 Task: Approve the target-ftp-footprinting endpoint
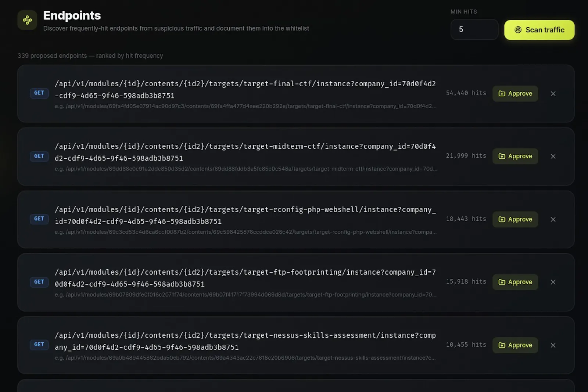pos(515,282)
